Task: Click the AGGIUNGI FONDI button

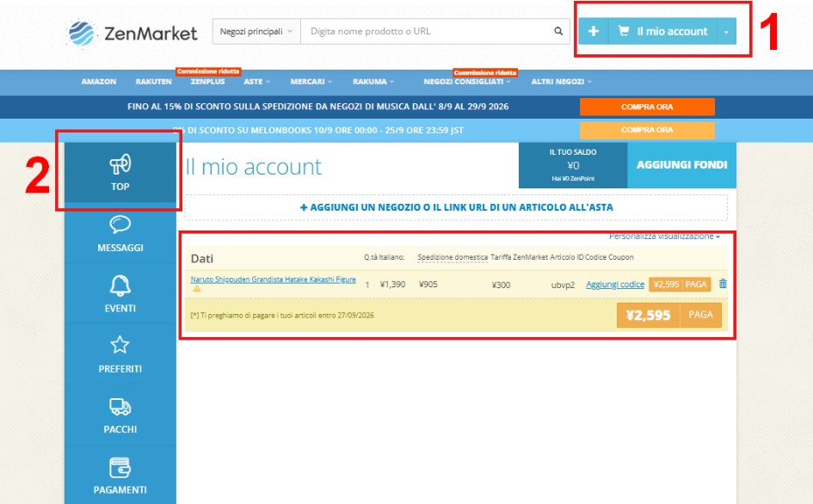Action: 682,165
